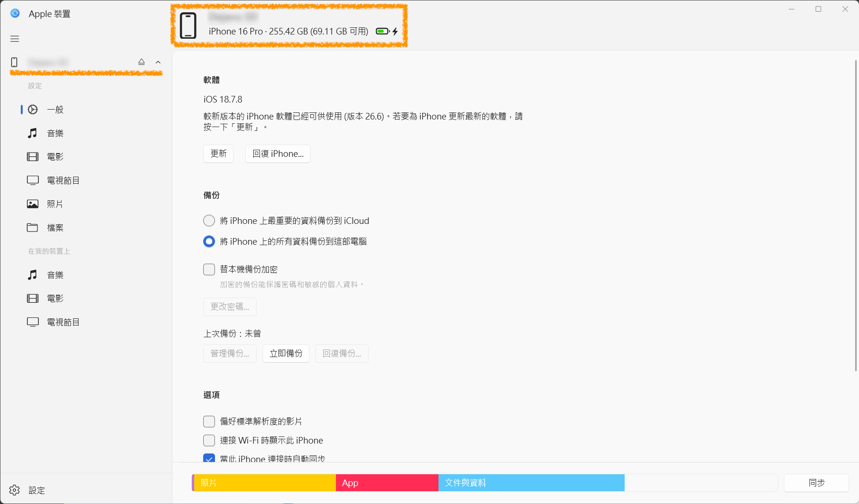Click the 管理備份... button
Image resolution: width=859 pixels, height=504 pixels.
coord(230,353)
